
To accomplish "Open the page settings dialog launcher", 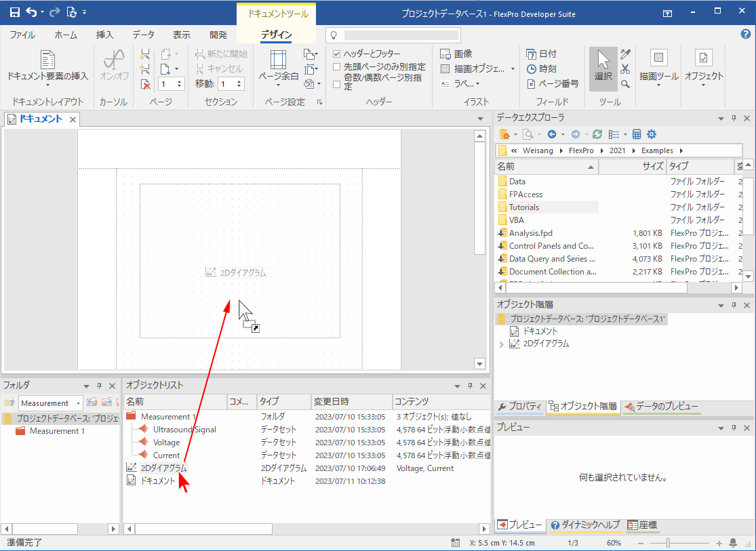I will (319, 102).
